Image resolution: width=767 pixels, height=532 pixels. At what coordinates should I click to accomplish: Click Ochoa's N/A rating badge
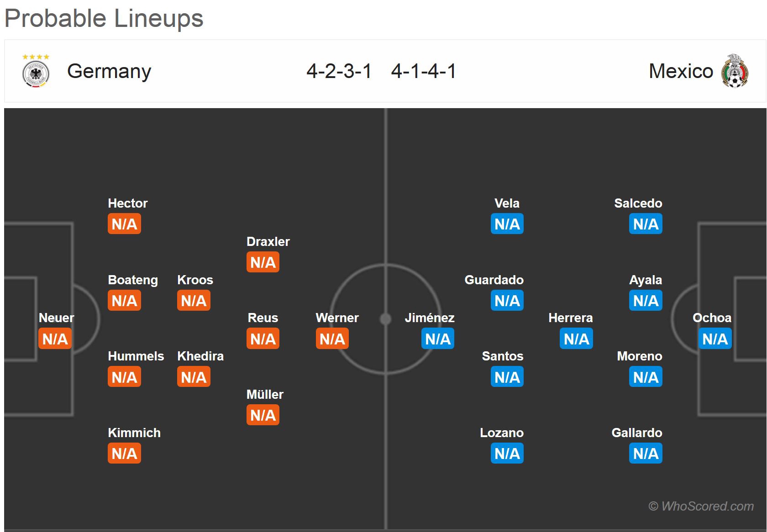715,339
